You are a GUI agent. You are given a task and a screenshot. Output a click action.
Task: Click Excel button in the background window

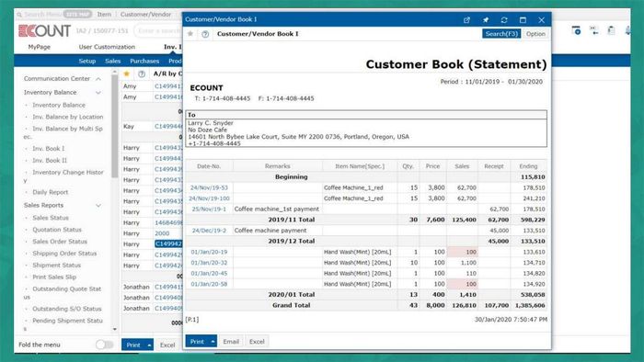point(167,345)
